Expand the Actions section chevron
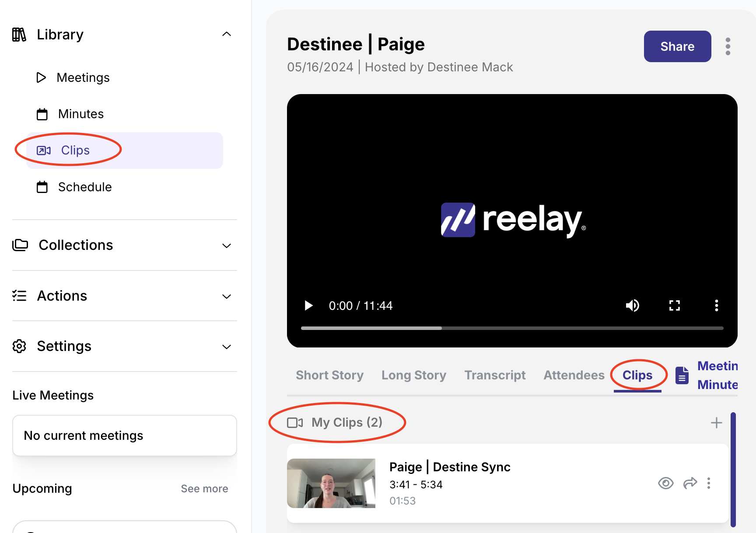This screenshot has width=756, height=533. 227,297
